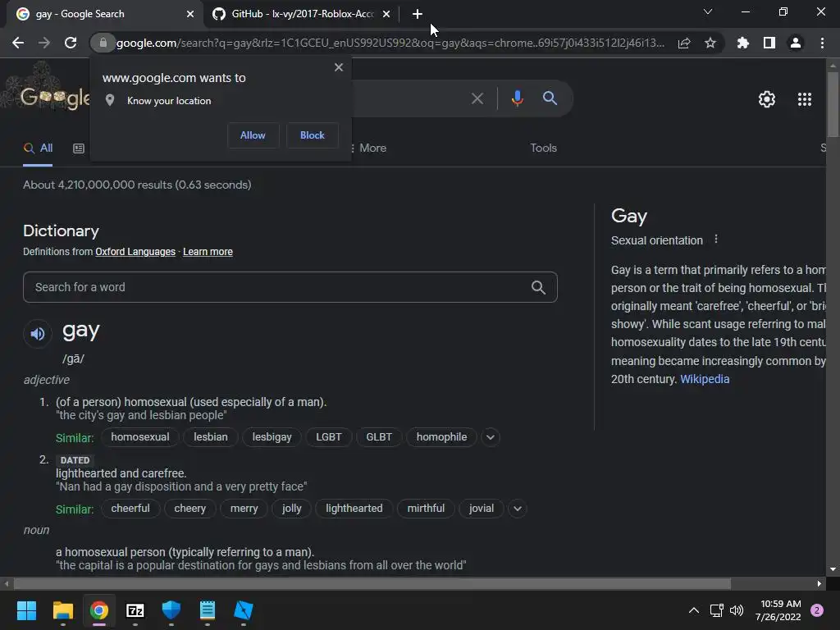Open the Chrome profile avatar
This screenshot has height=630, width=840.
point(796,43)
